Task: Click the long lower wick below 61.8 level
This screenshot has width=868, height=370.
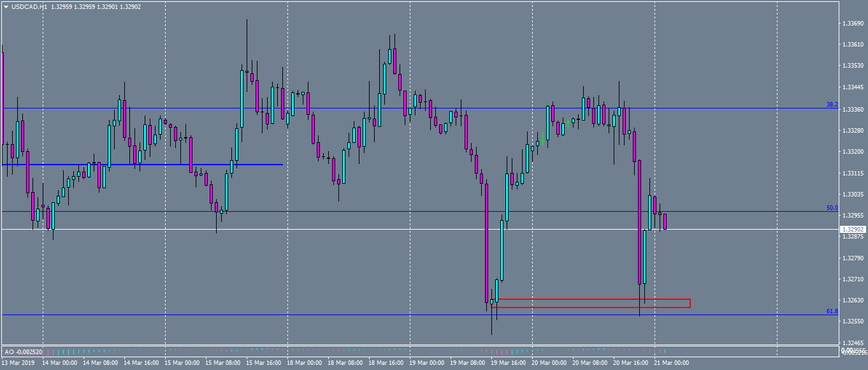Action: tap(492, 325)
